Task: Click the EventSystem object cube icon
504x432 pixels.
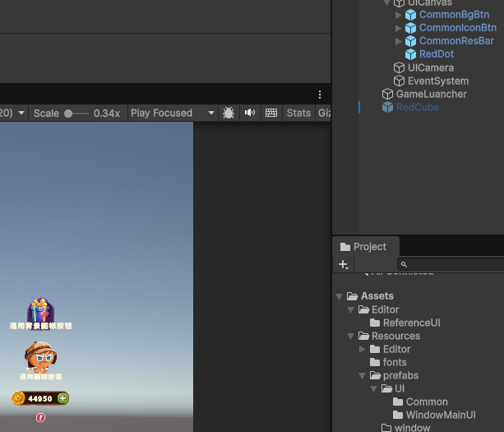Action: pyautogui.click(x=399, y=81)
